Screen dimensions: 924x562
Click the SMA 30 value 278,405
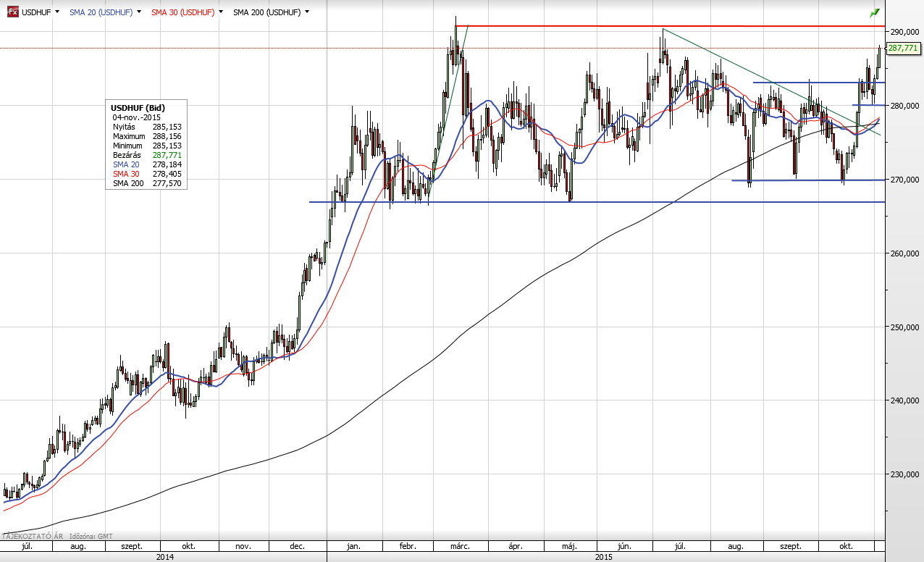(x=167, y=174)
